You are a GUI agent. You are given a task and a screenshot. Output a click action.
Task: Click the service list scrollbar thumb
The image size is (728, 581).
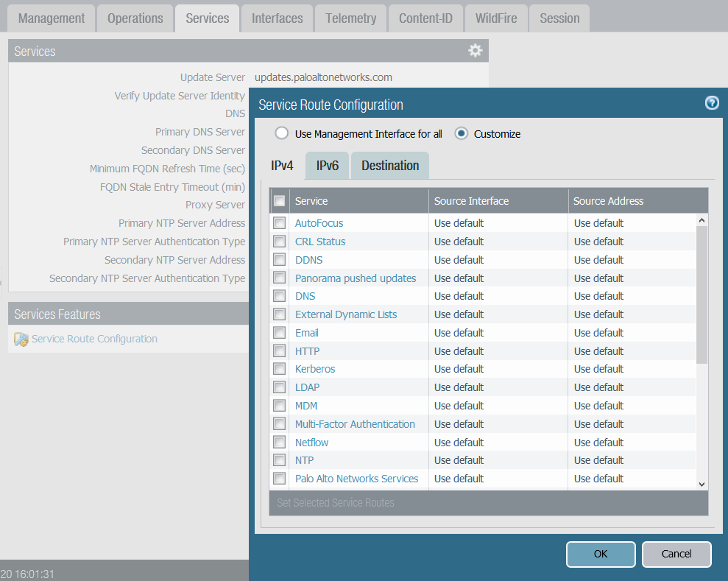pos(702,295)
